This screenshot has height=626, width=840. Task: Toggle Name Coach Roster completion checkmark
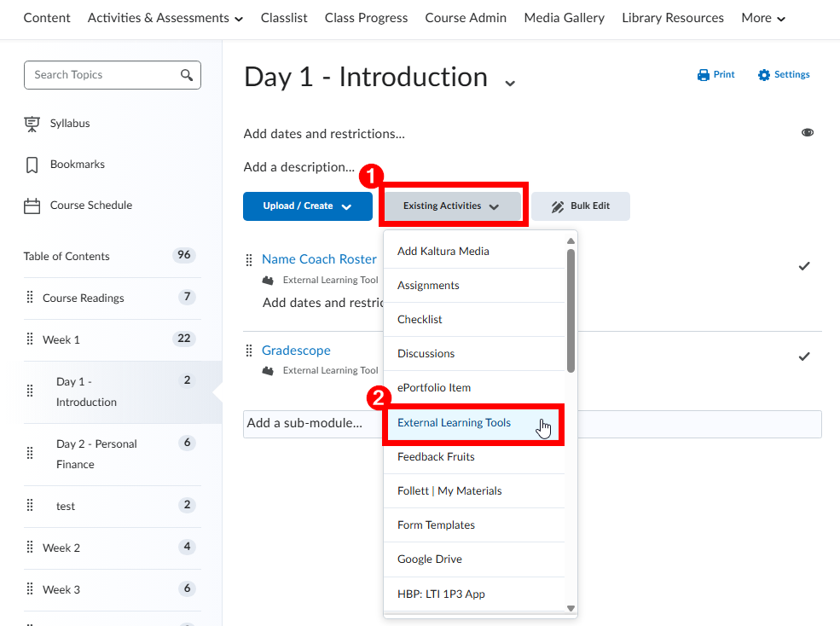tap(803, 266)
